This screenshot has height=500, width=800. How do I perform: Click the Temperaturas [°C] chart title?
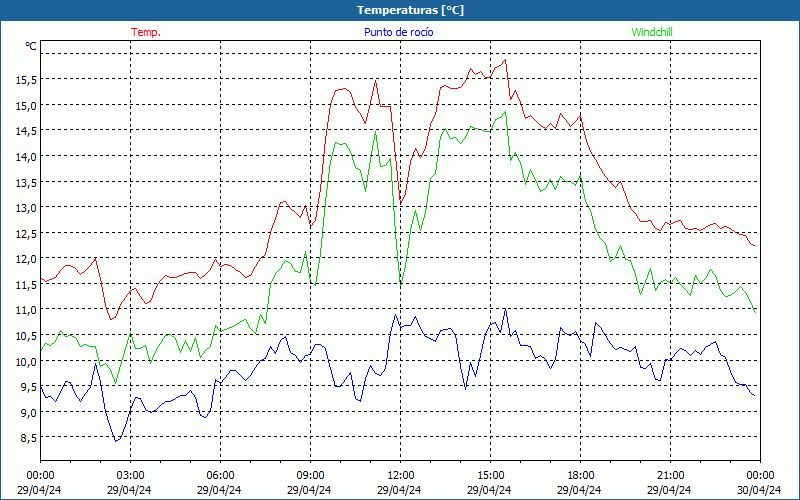(x=410, y=10)
